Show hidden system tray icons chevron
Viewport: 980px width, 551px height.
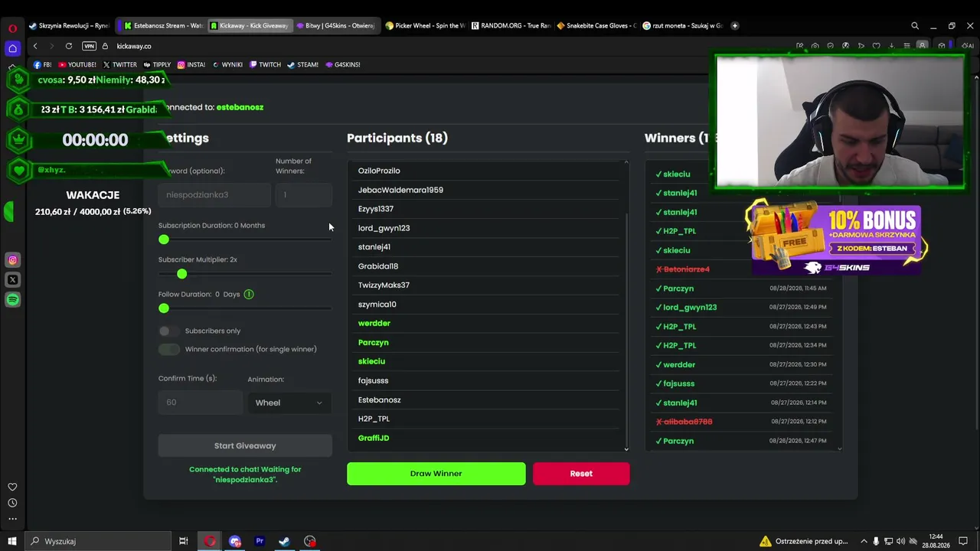864,541
